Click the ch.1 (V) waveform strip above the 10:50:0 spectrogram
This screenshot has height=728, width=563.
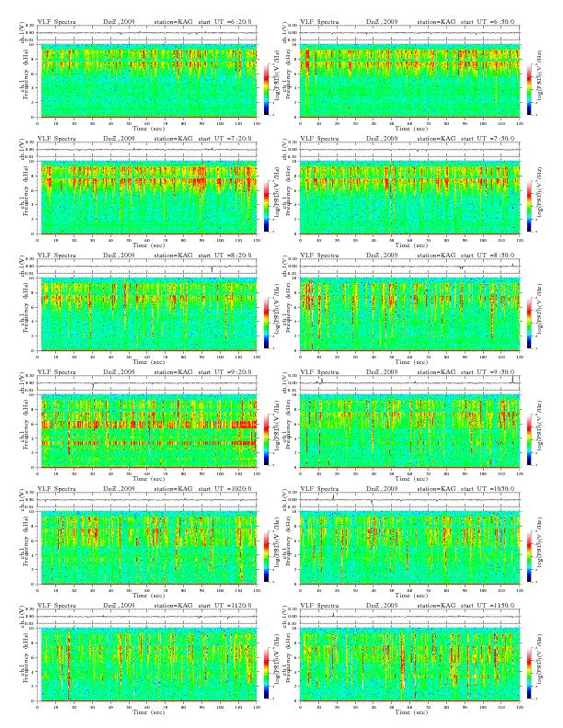409,500
